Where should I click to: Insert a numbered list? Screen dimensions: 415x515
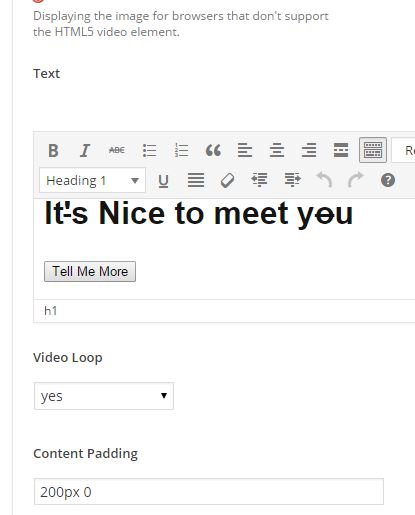[181, 150]
